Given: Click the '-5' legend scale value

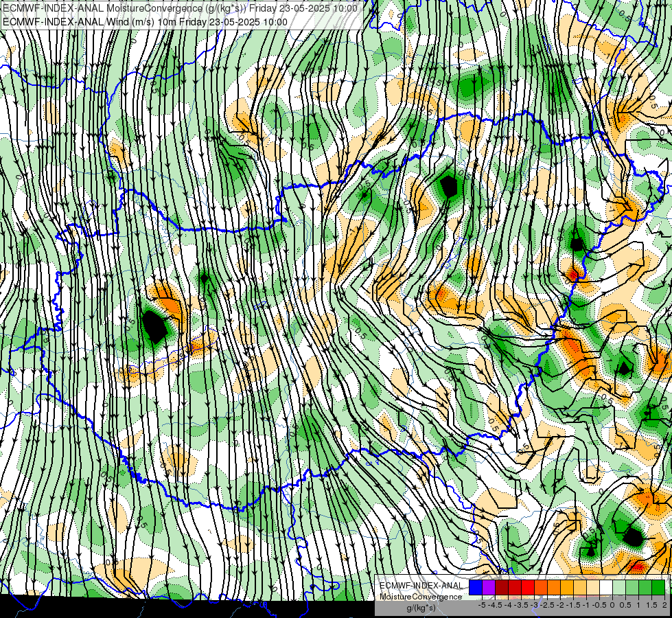Looking at the screenshot, I should (x=482, y=605).
